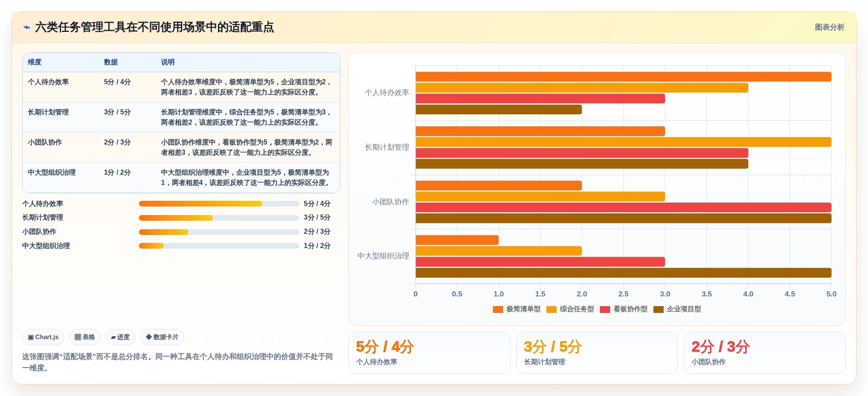Click the 数据卡片 tag chip
Screen dimensions: 868x396
pos(162,337)
